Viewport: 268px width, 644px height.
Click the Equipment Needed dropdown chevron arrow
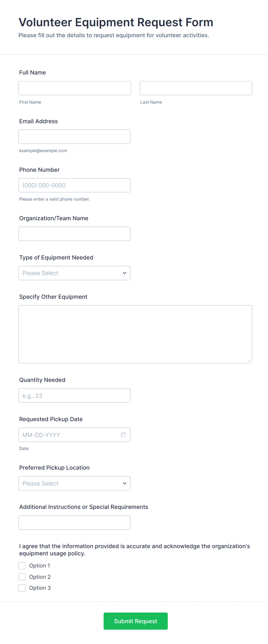click(x=124, y=273)
